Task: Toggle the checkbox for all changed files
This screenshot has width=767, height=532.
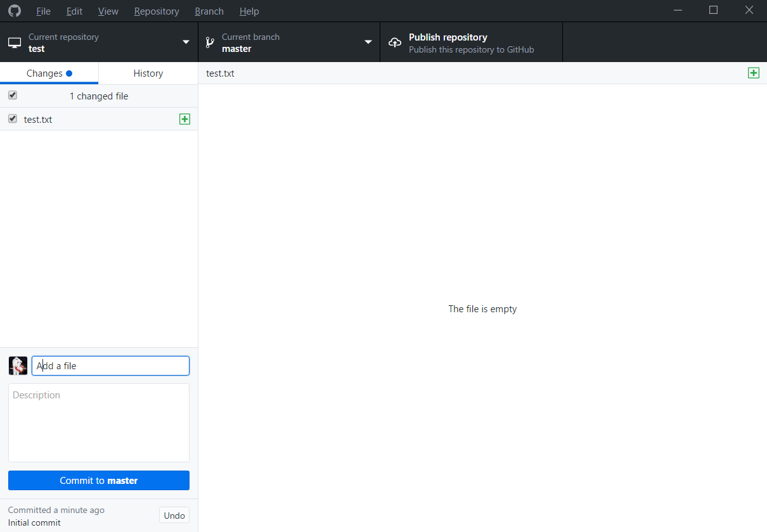Action: (x=13, y=96)
